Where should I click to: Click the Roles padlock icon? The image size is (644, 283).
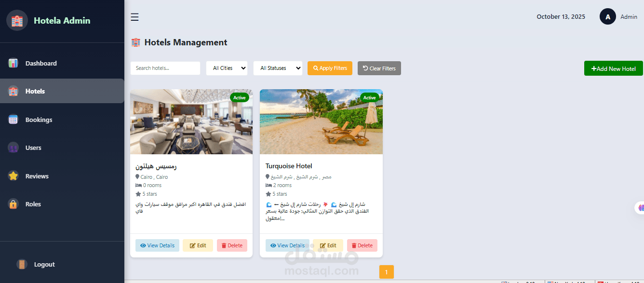click(13, 204)
